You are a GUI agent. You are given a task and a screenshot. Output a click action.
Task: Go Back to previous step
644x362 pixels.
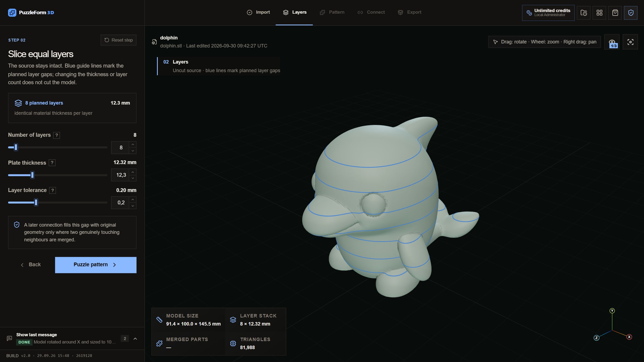point(31,265)
